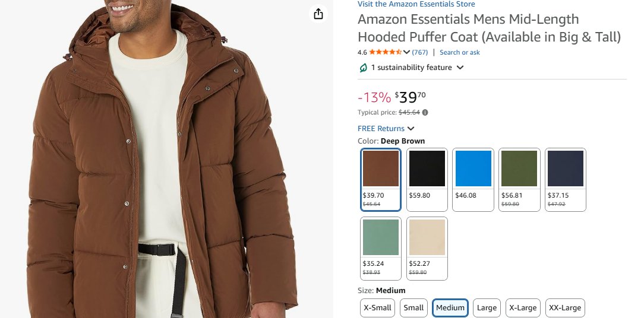Select the beige color swatch for $52.27
644x318 pixels.
pyautogui.click(x=427, y=248)
